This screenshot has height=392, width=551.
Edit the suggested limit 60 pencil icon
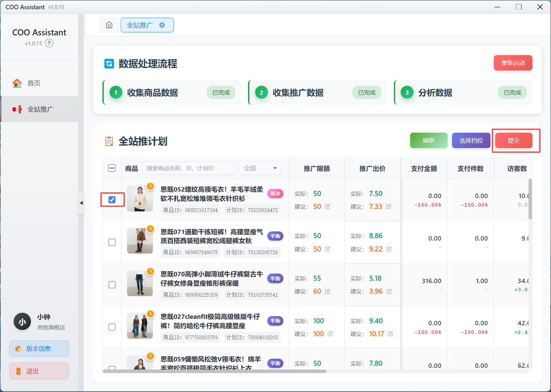point(327,291)
